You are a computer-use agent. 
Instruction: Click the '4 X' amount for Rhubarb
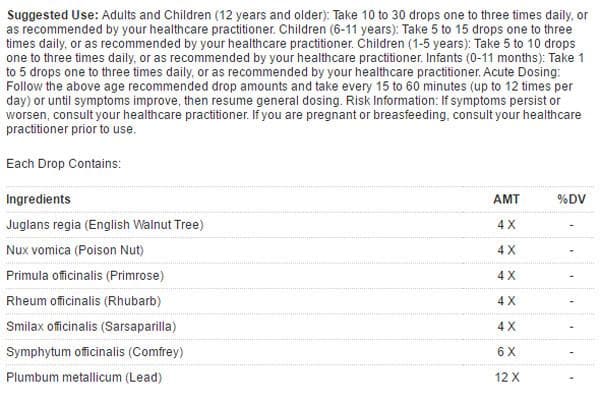pos(506,301)
